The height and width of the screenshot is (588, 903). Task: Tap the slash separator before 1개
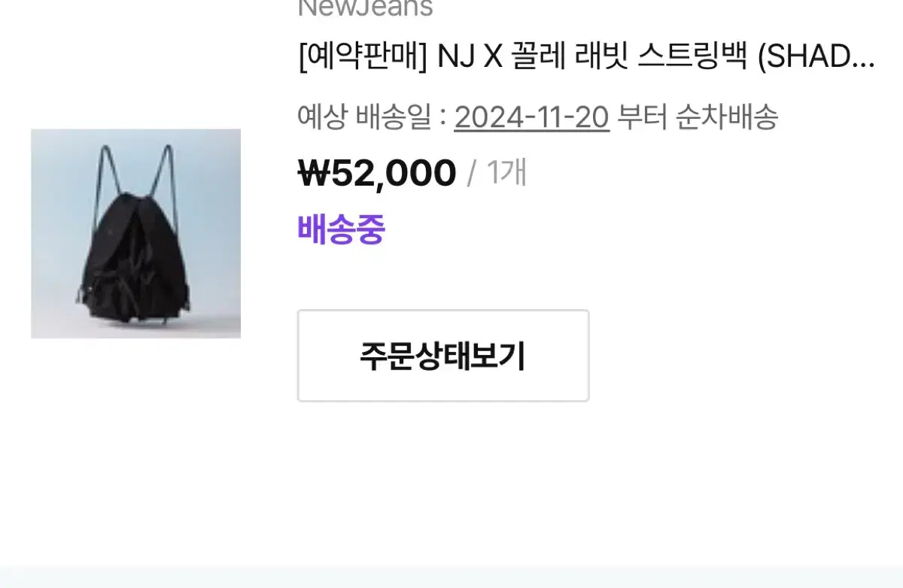click(x=472, y=174)
